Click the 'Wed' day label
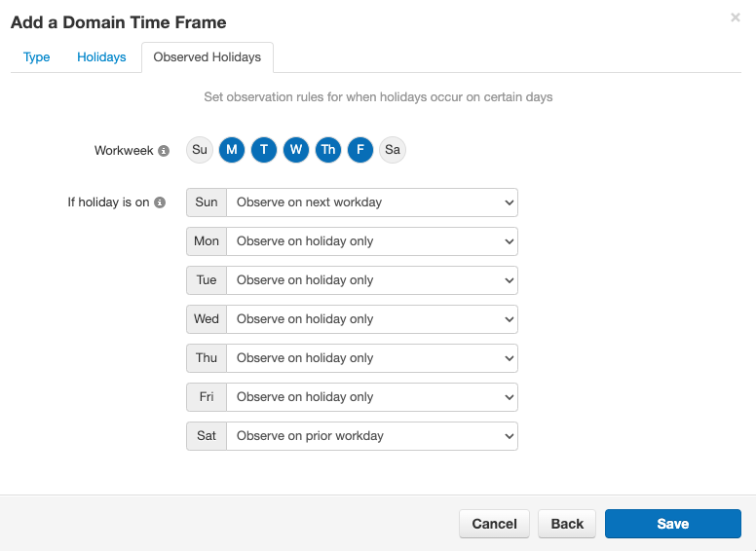The width and height of the screenshot is (756, 551). pyautogui.click(x=207, y=319)
